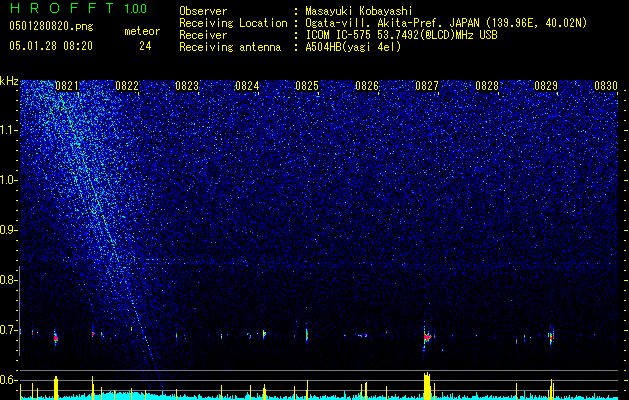Viewport: 629px width, 400px height.
Task: Click the 1.0 kHz axis label
Action: [9, 180]
